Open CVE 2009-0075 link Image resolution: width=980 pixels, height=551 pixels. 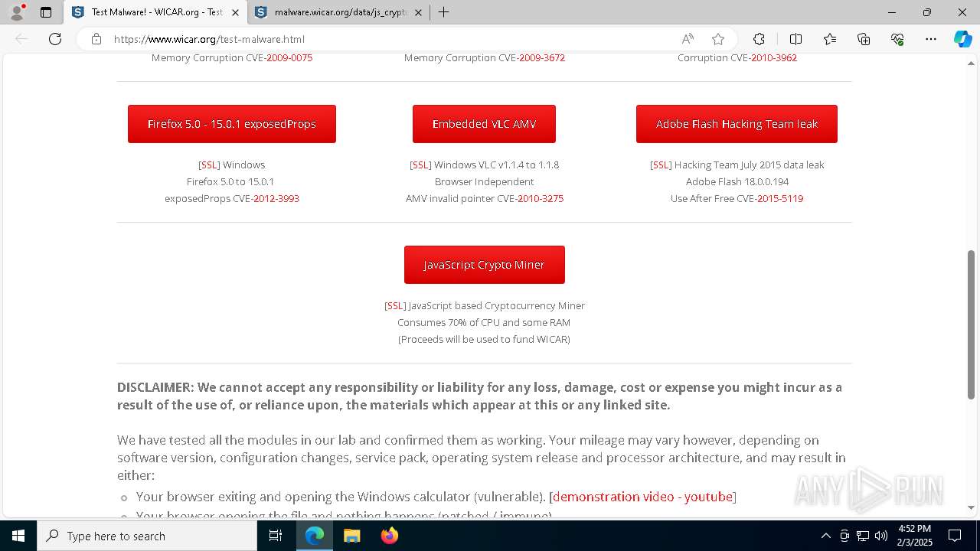(289, 58)
